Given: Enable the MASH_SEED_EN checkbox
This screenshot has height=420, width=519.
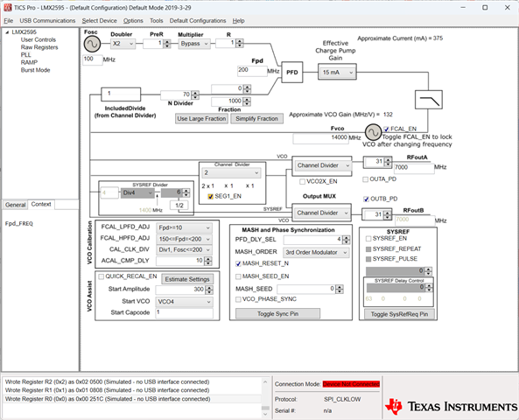Looking at the screenshot, I should tap(238, 276).
